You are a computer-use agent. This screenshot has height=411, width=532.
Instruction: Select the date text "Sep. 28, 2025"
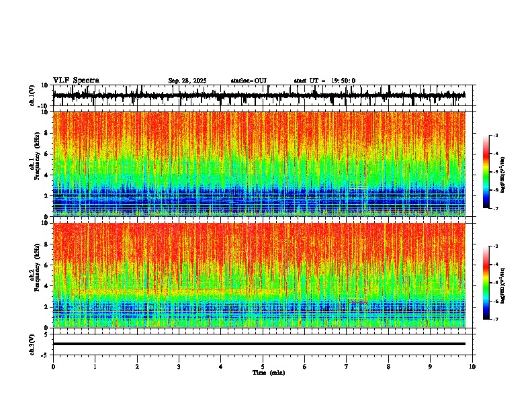(x=187, y=81)
